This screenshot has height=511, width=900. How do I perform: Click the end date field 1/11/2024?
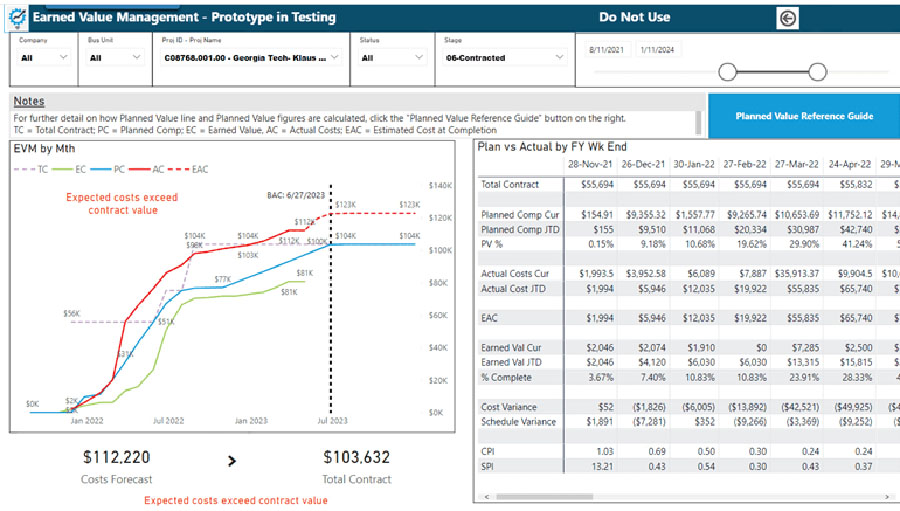657,50
